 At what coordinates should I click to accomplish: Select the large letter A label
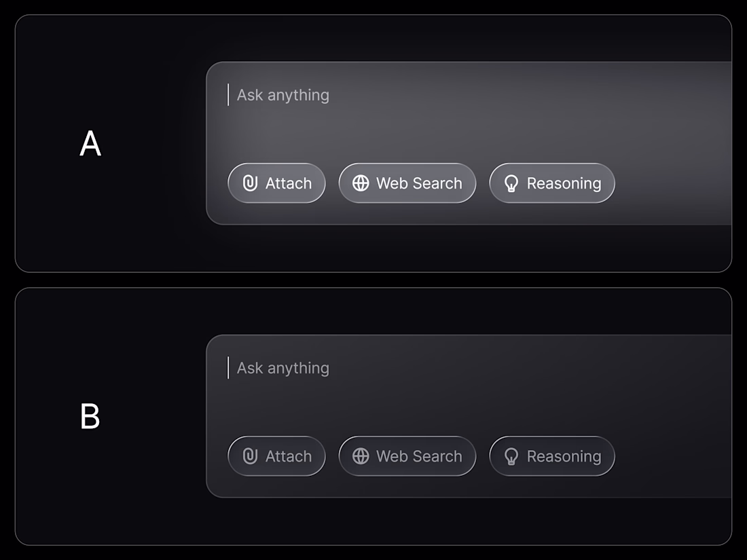90,144
